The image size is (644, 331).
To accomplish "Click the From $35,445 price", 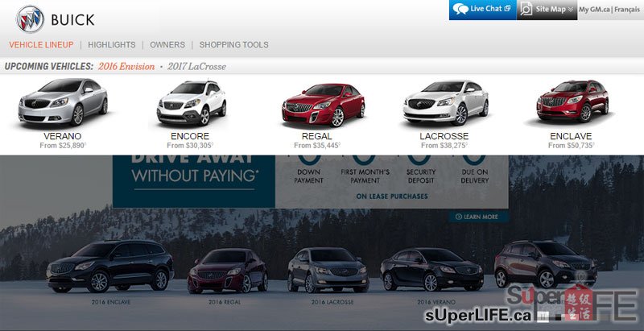I will (x=317, y=146).
